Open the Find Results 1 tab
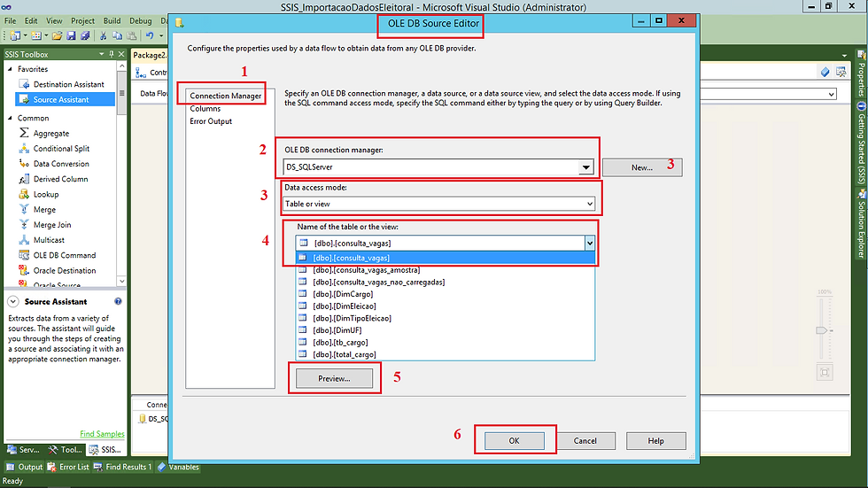 coord(122,467)
